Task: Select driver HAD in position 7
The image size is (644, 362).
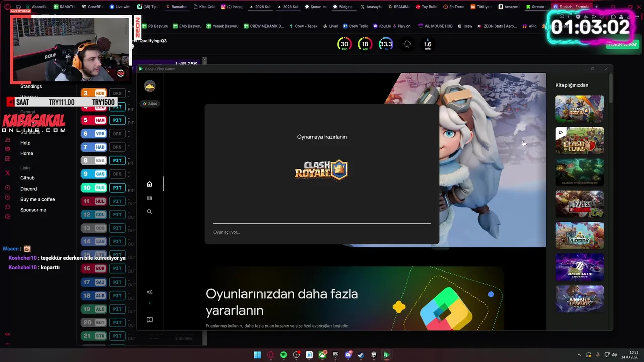Action: point(94,147)
